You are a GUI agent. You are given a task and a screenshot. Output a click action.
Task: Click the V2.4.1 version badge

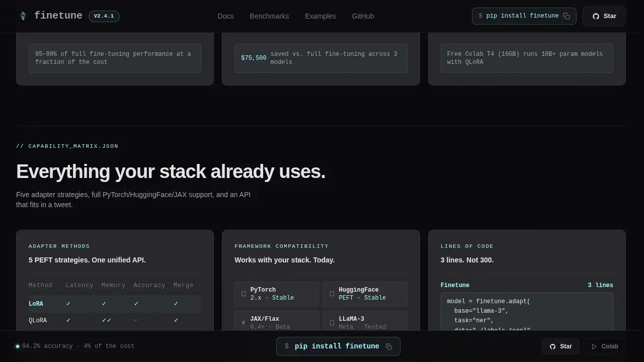tap(104, 16)
